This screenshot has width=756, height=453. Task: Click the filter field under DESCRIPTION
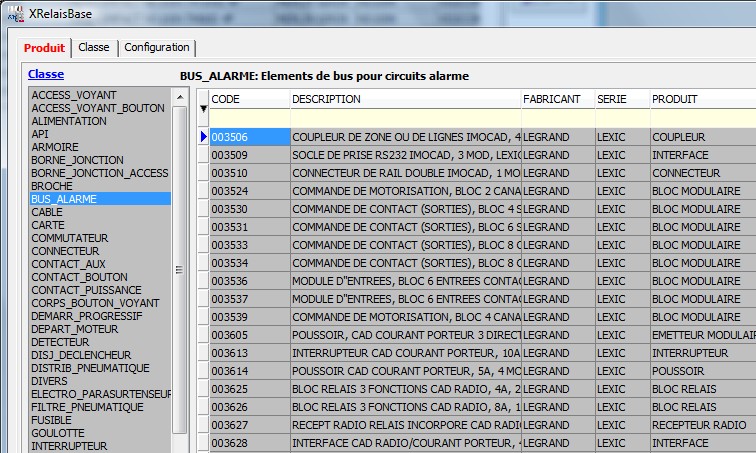(x=404, y=118)
